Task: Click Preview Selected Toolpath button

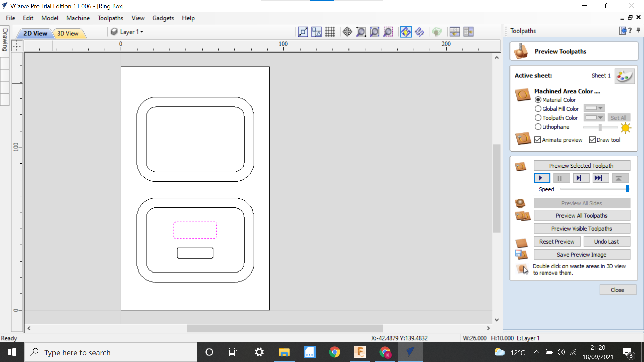Action: [582, 165]
